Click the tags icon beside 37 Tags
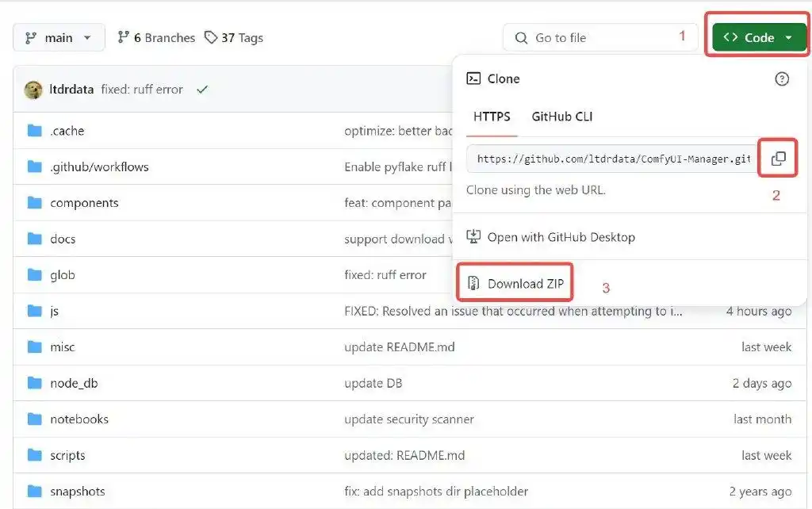Viewport: 812px width, 509px height. (x=211, y=37)
